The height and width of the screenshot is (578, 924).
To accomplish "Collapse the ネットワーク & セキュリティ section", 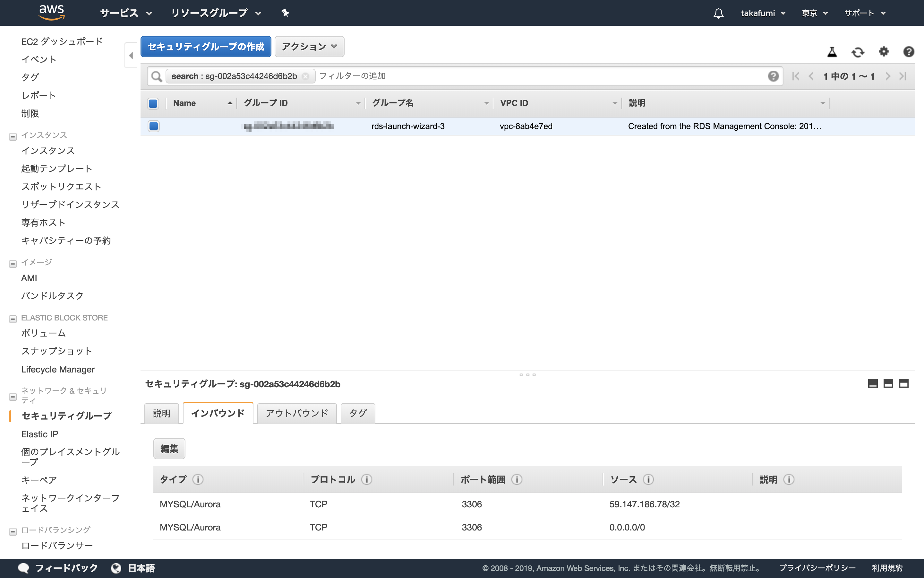I will (13, 397).
